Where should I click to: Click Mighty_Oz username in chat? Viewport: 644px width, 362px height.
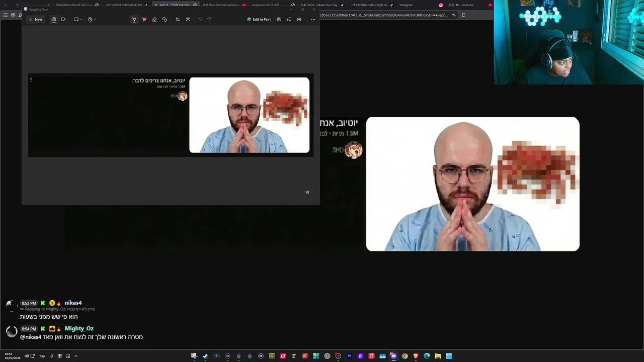(x=79, y=328)
